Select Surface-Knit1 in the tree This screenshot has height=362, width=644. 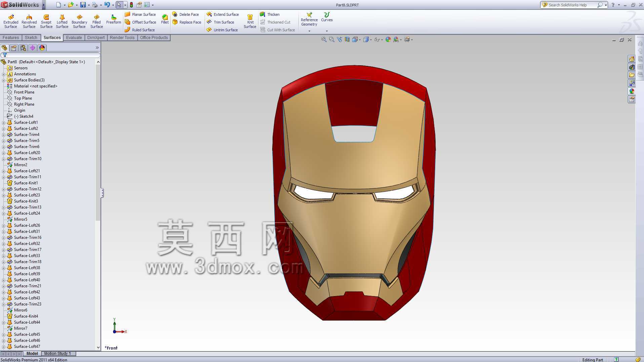point(26,183)
